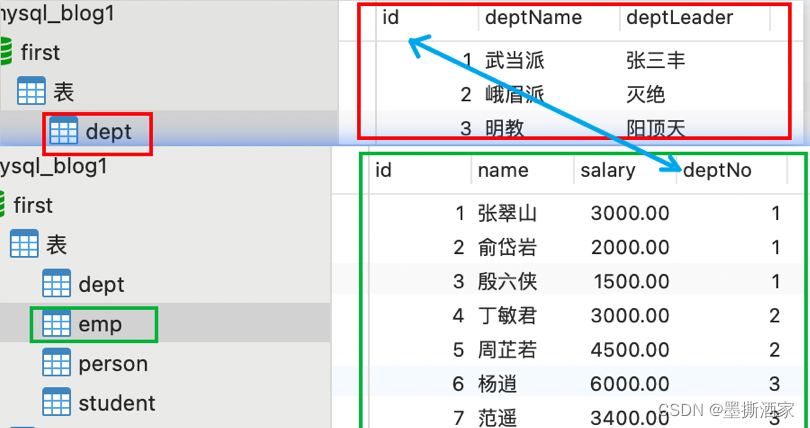Select the cell containing 明教
This screenshot has height=428, width=810.
(x=506, y=128)
